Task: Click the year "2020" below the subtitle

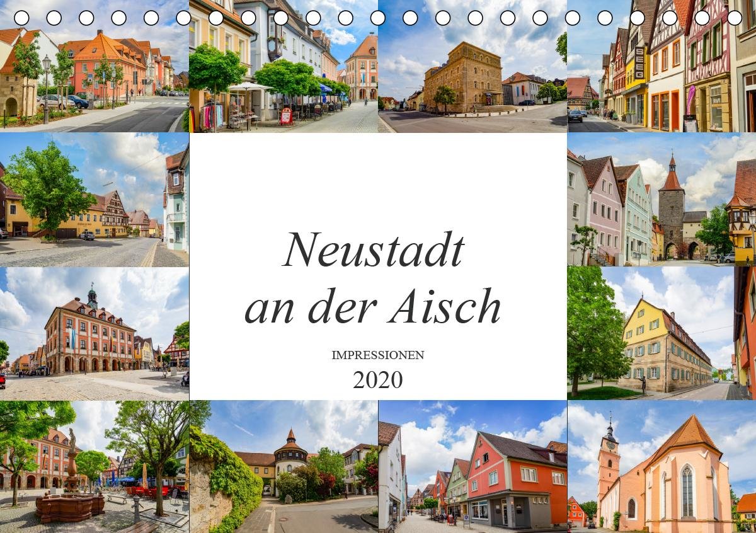Action: click(x=378, y=380)
